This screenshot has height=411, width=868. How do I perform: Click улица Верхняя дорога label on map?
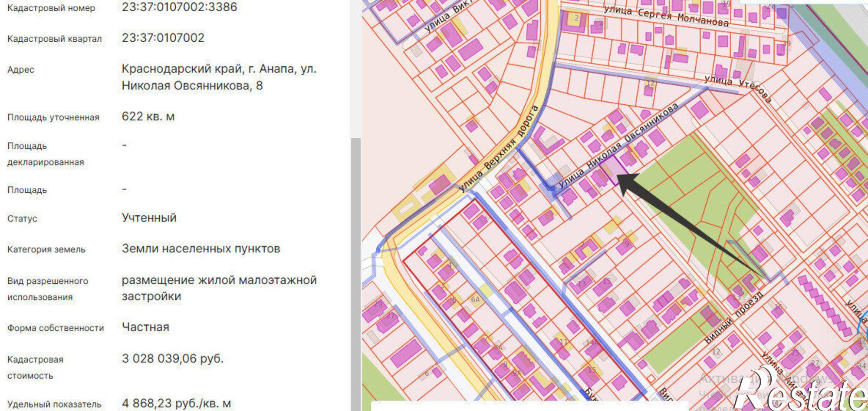pos(499,149)
